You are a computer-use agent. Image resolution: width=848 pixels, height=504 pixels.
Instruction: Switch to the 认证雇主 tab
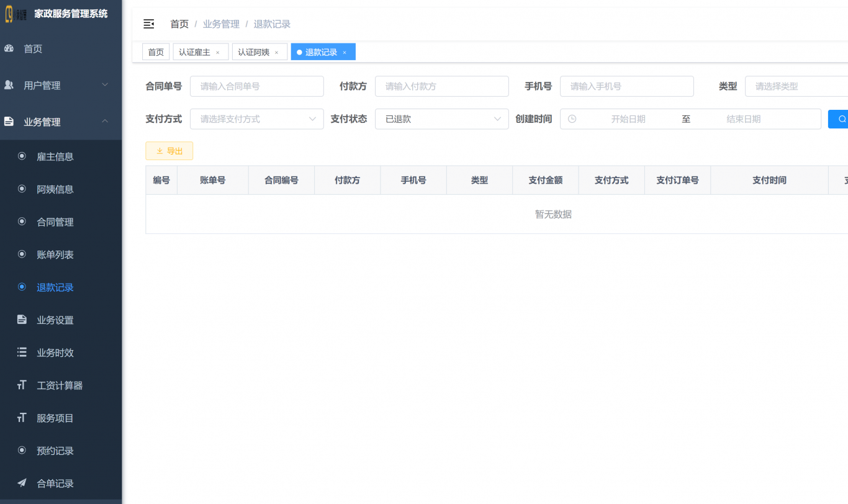tap(201, 52)
